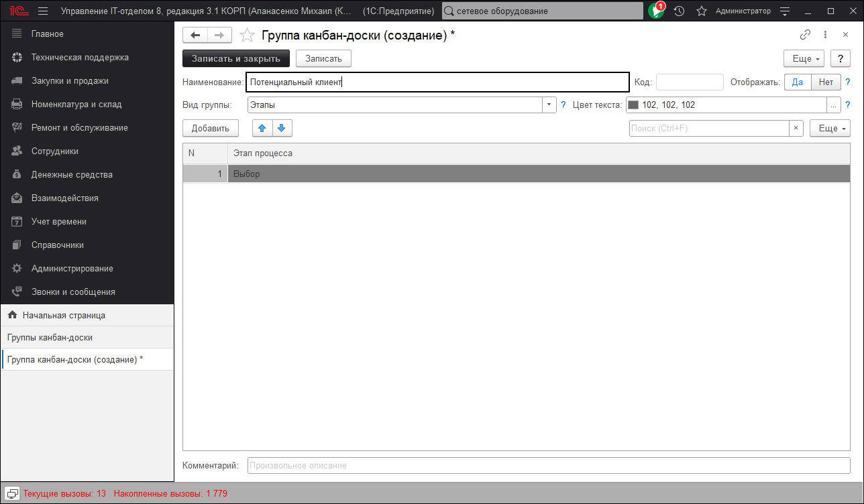Set Отображать to Нет
Image resolution: width=864 pixels, height=504 pixels.
(826, 82)
